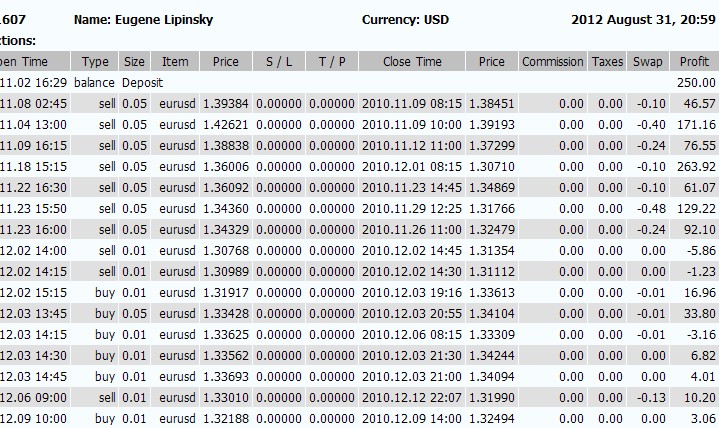Screen dimensions: 719x428
Task: Click open price 1.34329
Action: [x=226, y=230]
